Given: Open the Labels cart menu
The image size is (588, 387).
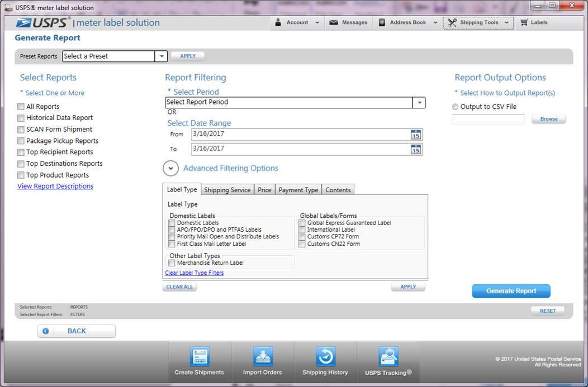Looking at the screenshot, I should click(x=534, y=22).
